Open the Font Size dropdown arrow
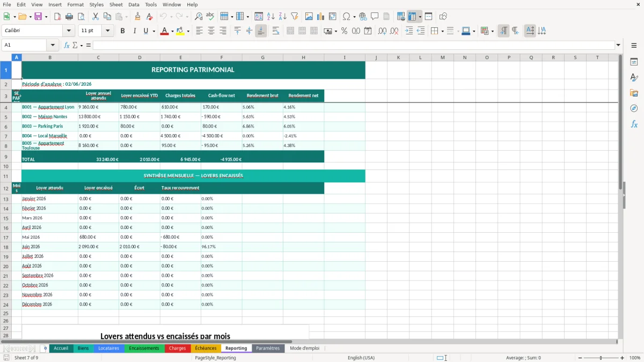The height and width of the screenshot is (362, 644). point(107,31)
